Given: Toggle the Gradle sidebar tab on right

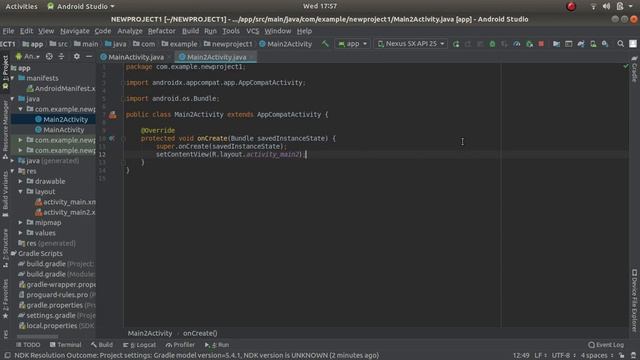Looking at the screenshot, I should pos(634,69).
